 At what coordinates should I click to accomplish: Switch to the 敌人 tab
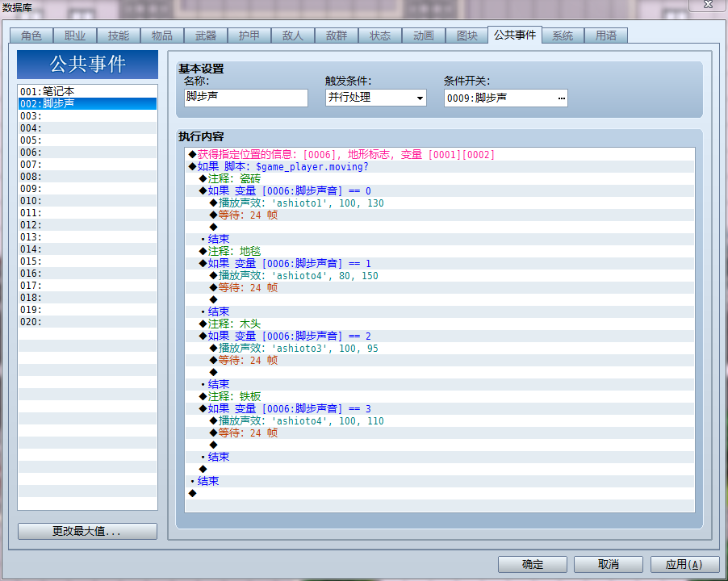click(x=293, y=36)
